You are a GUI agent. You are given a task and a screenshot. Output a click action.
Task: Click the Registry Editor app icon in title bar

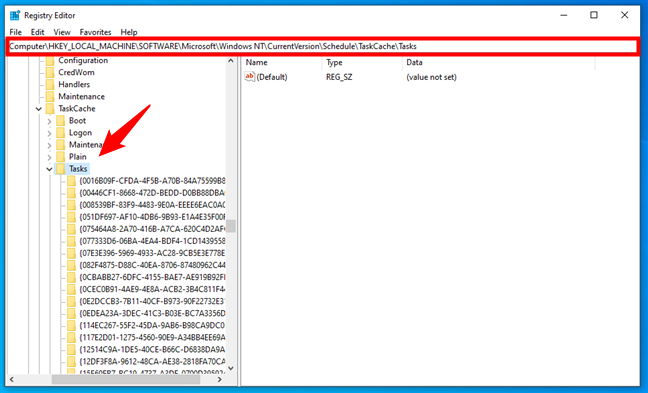(x=15, y=15)
